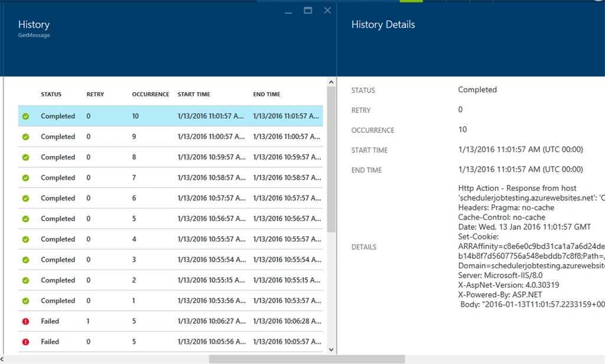Click the up arrow of the vertical scrollbar

[331, 82]
